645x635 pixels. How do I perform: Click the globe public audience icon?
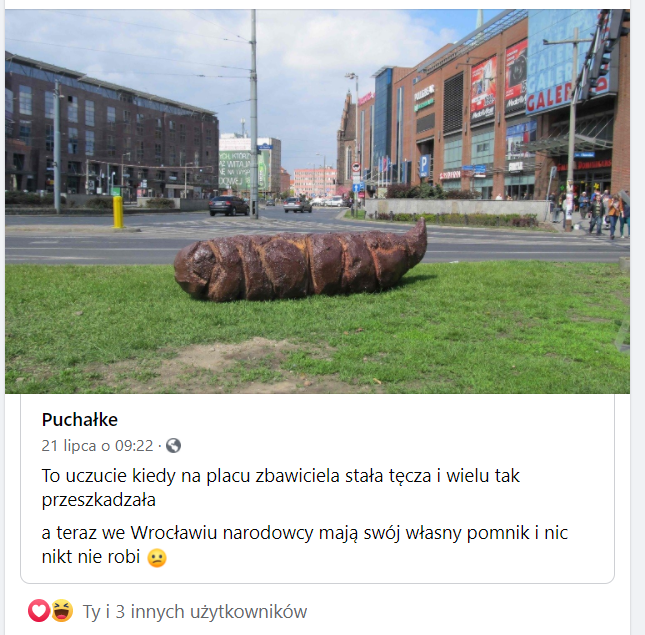coord(173,446)
